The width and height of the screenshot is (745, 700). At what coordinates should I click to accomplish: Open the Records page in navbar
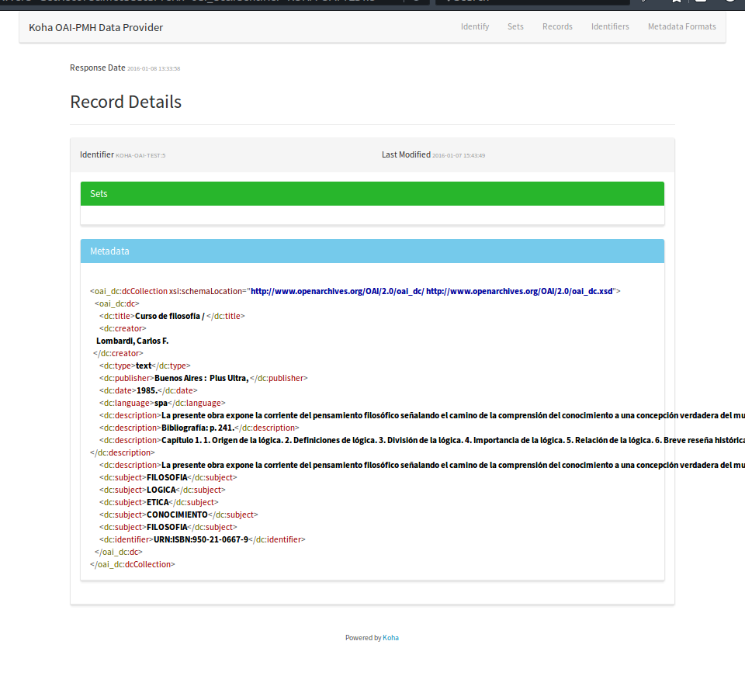[557, 26]
